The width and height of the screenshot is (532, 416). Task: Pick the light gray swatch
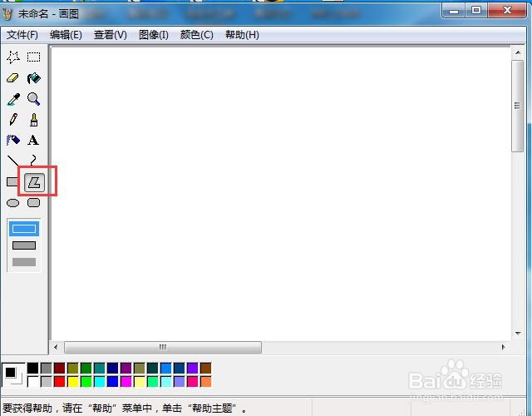(47, 381)
